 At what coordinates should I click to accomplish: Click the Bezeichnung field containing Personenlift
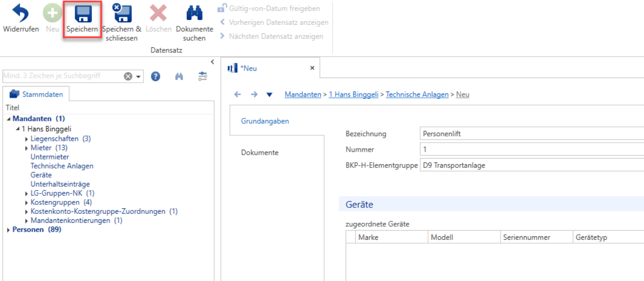coord(532,134)
